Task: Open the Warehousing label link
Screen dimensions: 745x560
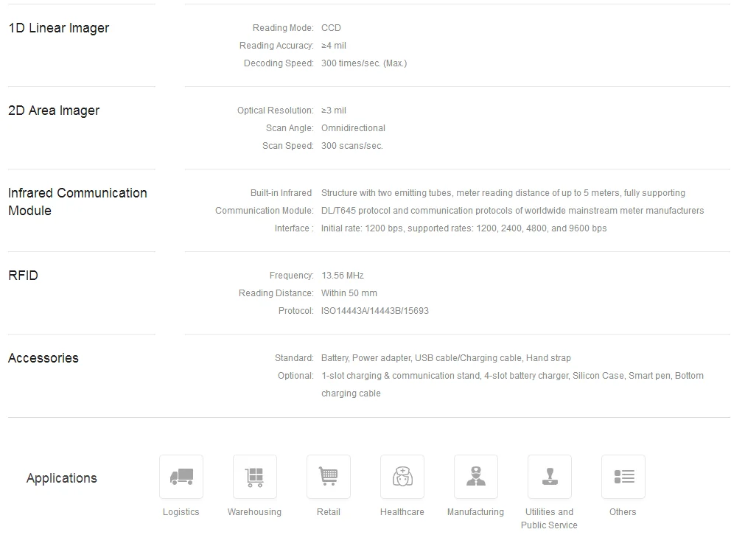Action: tap(254, 512)
